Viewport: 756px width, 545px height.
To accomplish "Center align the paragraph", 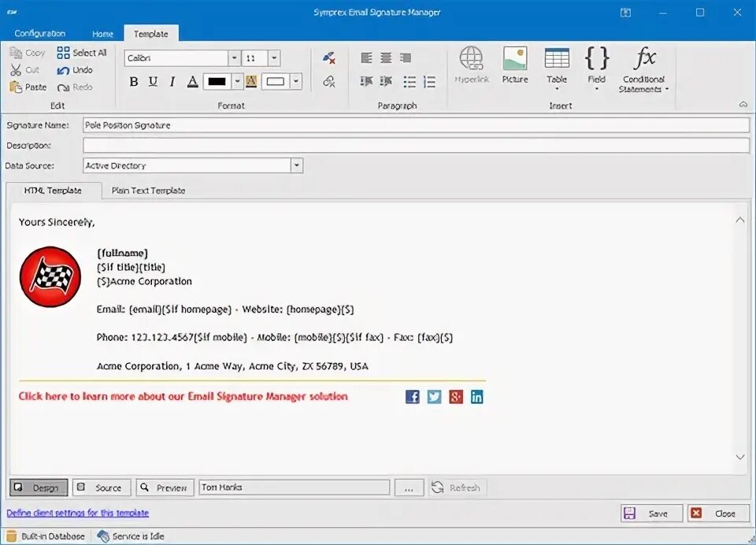I will coord(386,57).
